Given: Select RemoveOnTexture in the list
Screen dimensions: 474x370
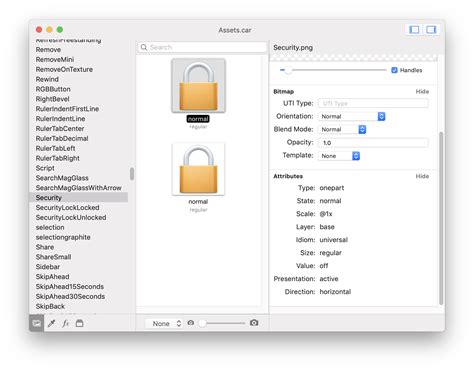Looking at the screenshot, I should (64, 69).
